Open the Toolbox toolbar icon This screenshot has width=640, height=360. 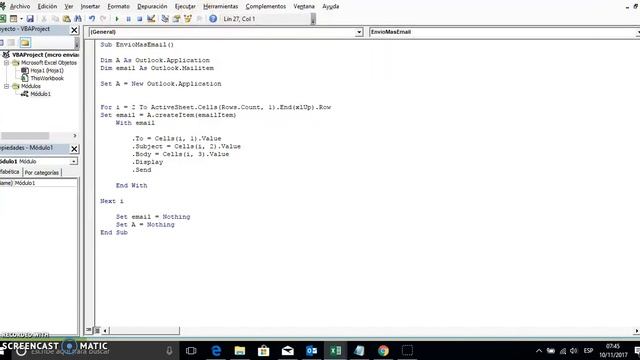click(x=199, y=19)
